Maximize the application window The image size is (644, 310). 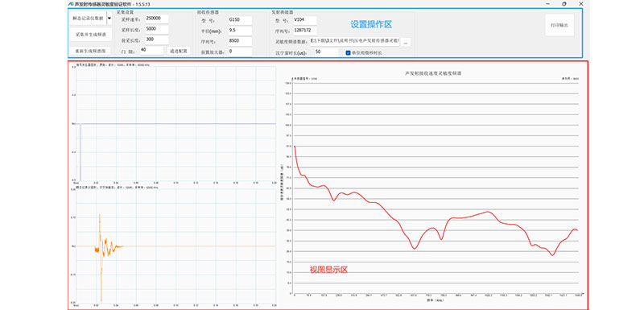click(x=564, y=4)
